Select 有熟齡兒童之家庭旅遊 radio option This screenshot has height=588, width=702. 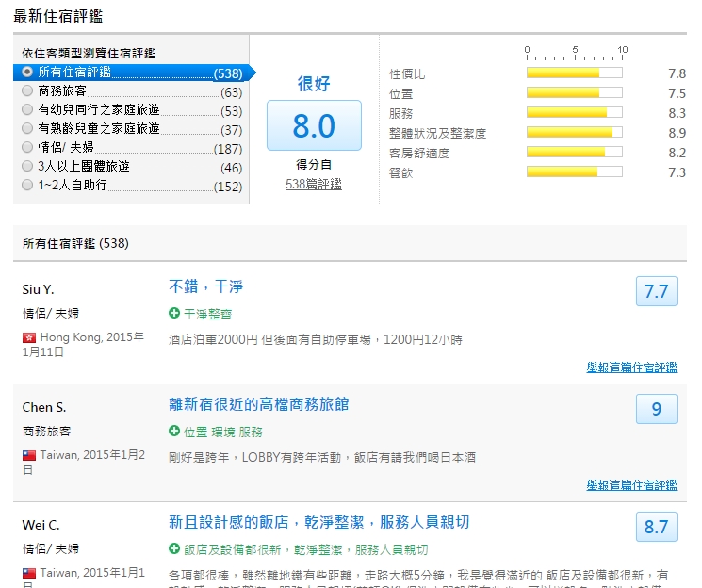pyautogui.click(x=27, y=129)
